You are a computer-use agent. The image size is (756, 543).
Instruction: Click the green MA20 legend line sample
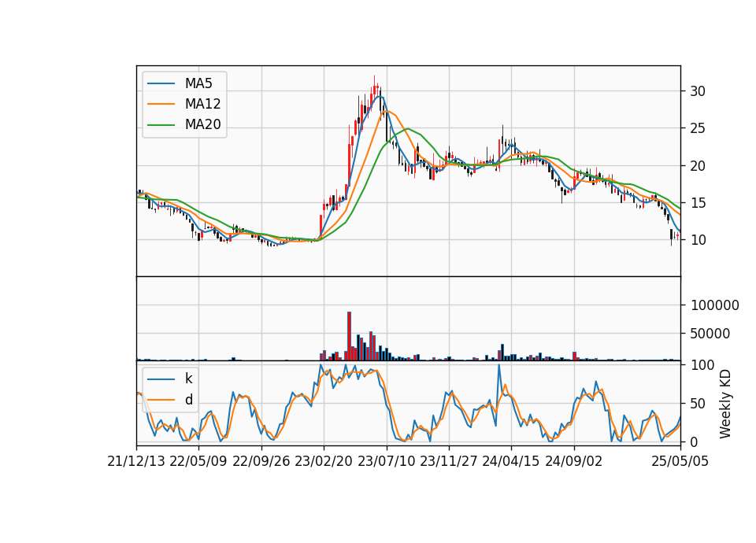(x=161, y=125)
